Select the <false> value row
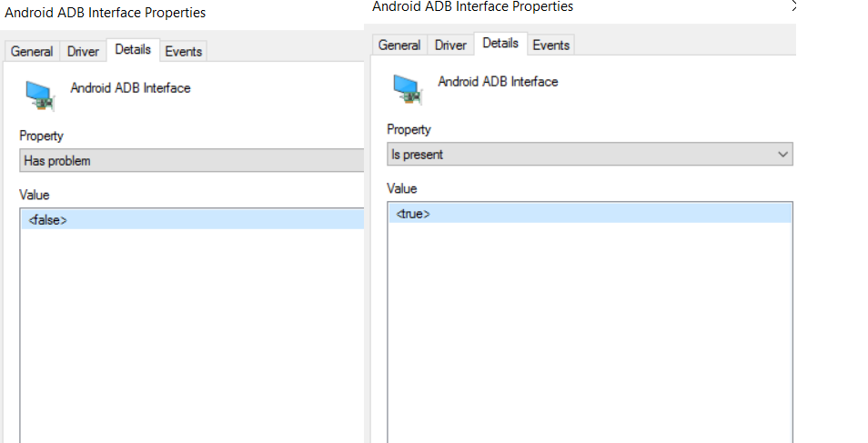This screenshot has width=868, height=443. coord(193,220)
